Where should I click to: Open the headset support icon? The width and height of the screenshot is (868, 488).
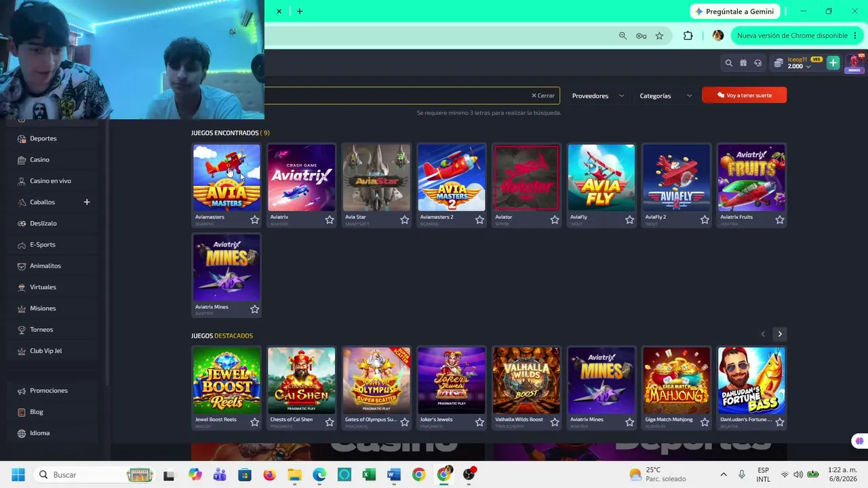758,63
